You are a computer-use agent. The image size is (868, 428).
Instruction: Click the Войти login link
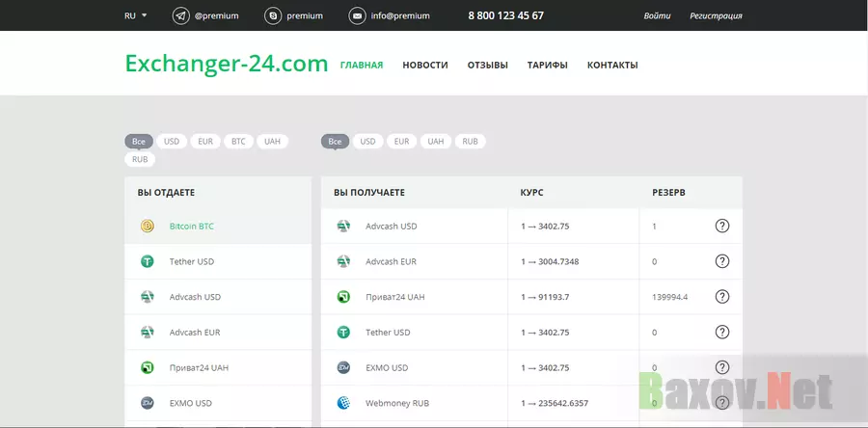[657, 16]
